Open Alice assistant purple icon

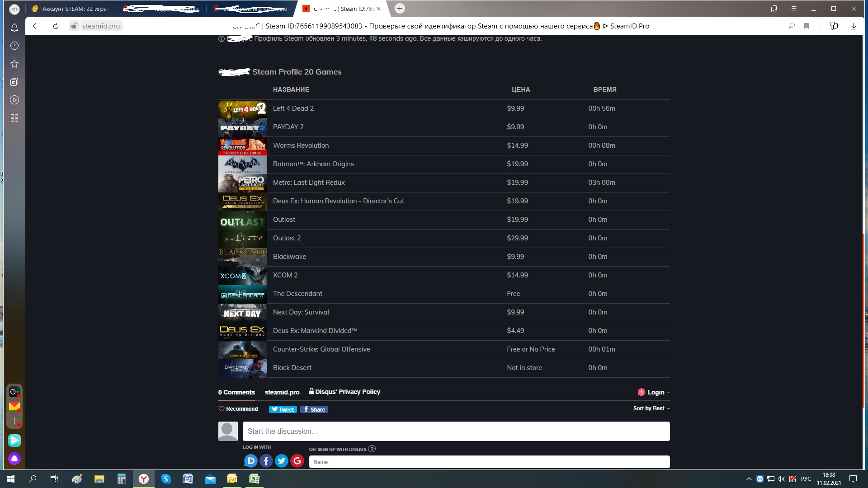(14, 459)
